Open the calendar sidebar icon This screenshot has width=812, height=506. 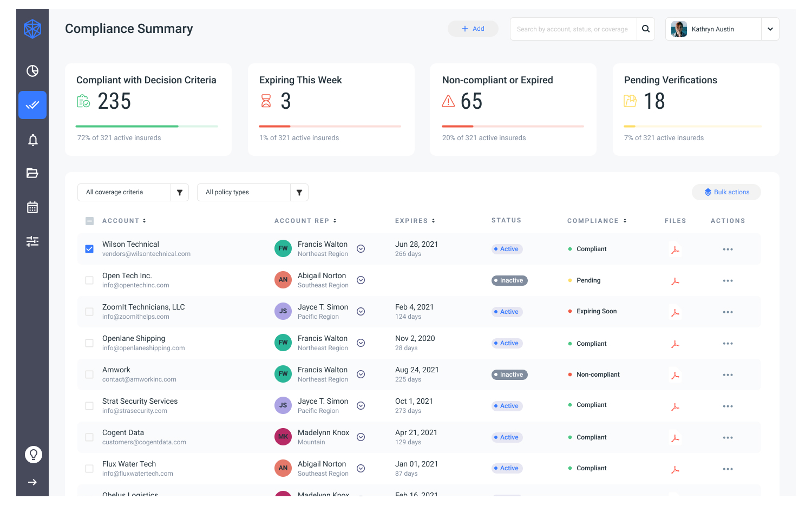pos(32,207)
